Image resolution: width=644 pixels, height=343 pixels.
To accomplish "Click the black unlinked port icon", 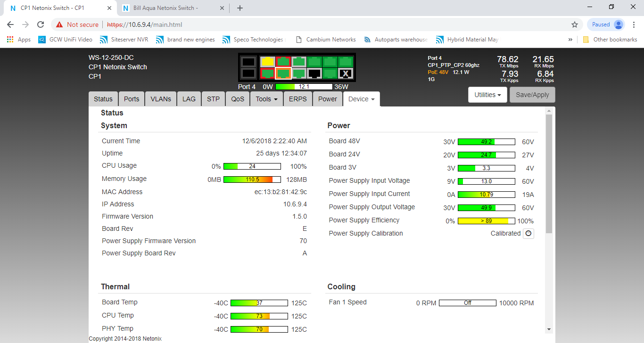I will point(314,73).
